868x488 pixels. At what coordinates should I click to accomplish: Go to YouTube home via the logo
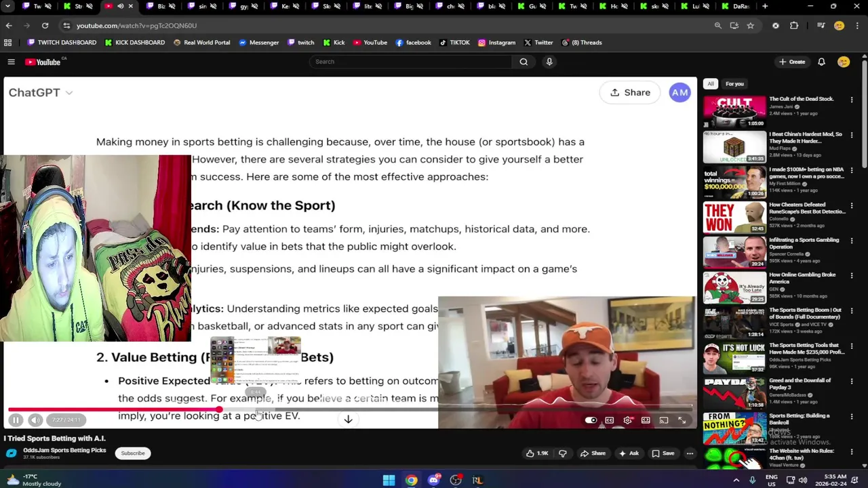coord(44,62)
